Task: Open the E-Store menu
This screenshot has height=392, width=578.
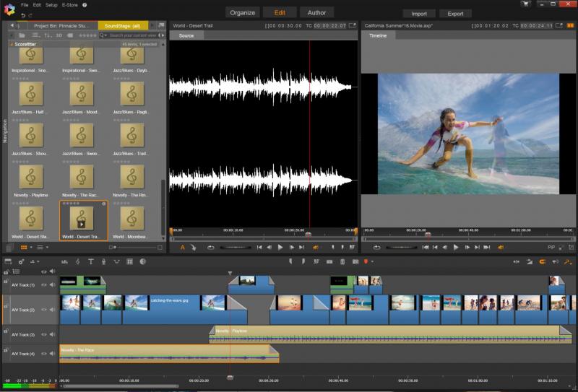Action: point(69,5)
